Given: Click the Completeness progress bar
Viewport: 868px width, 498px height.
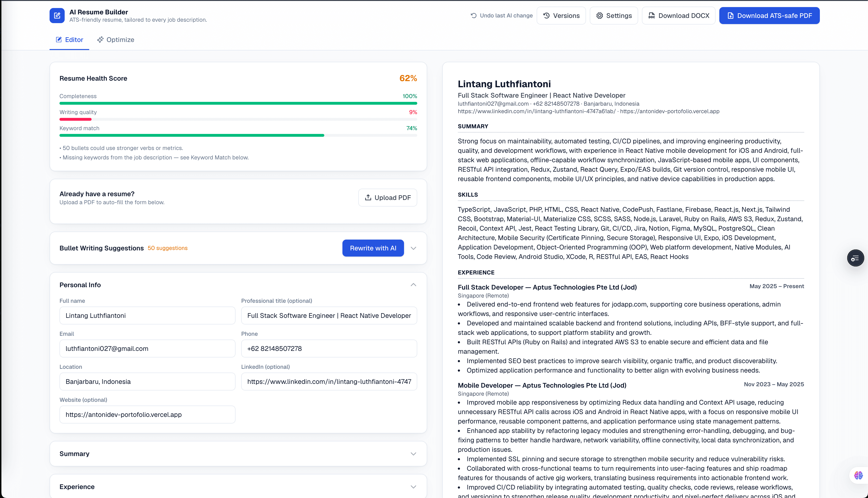Looking at the screenshot, I should [x=238, y=103].
